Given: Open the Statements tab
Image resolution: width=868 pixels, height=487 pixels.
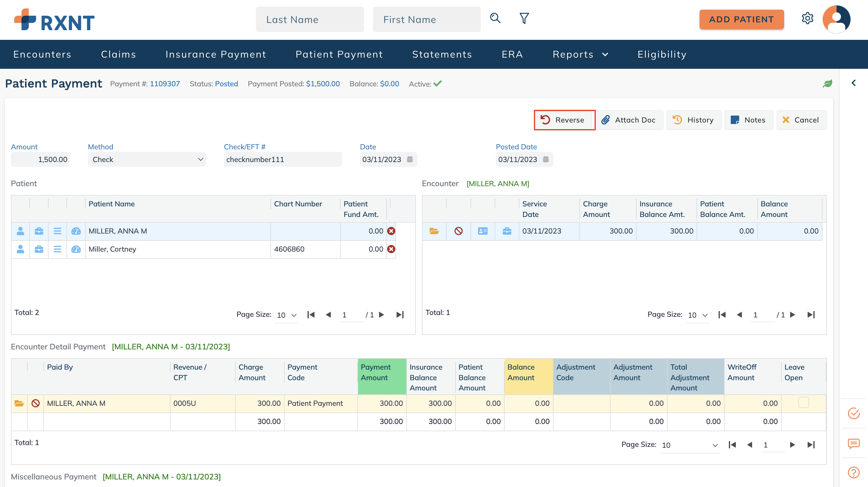Looking at the screenshot, I should coord(442,54).
